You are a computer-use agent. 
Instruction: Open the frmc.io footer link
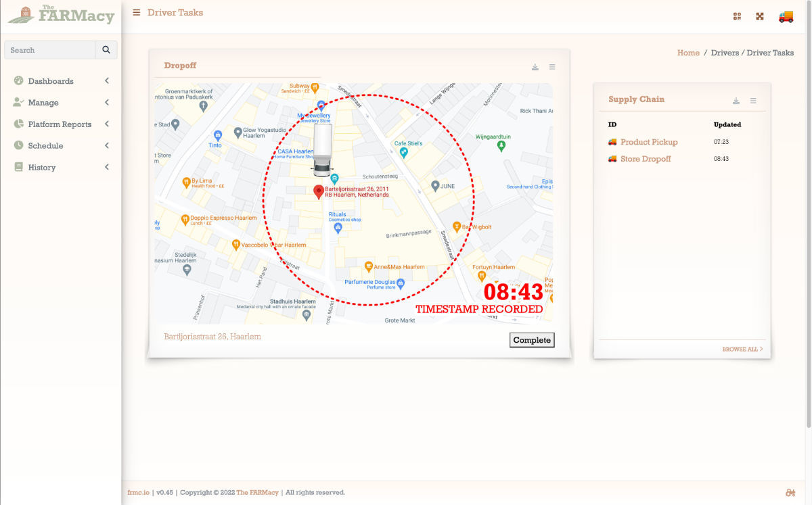(138, 493)
